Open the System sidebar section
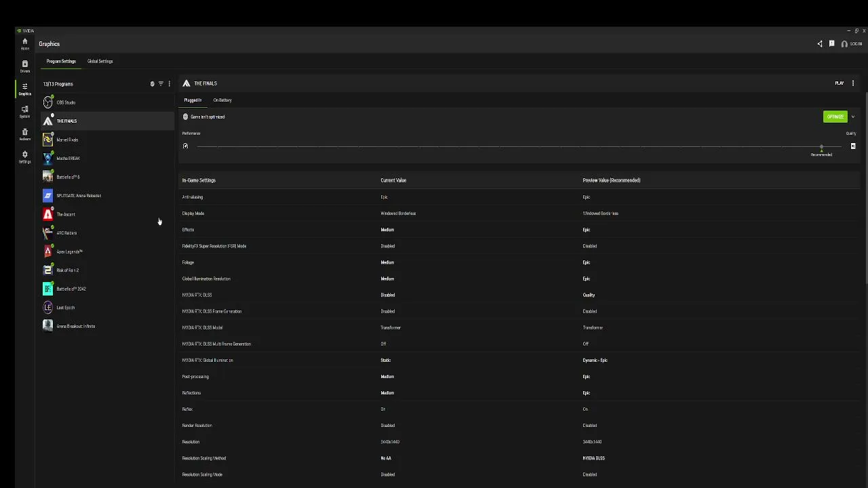 pyautogui.click(x=25, y=111)
